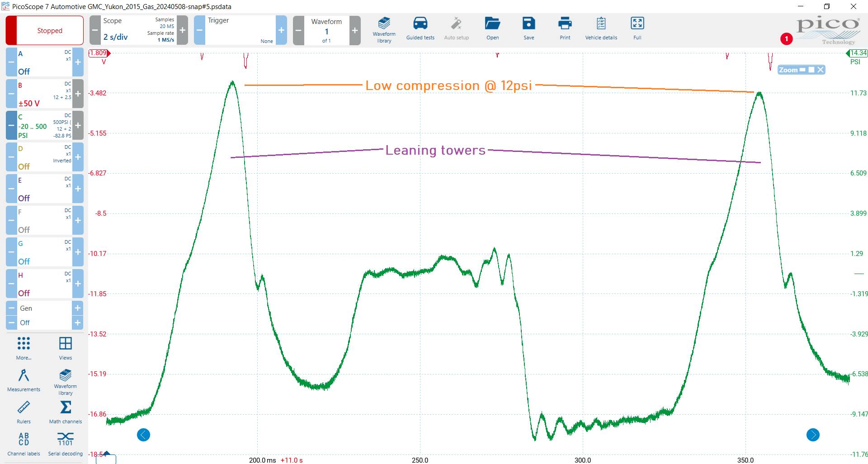
Task: Click the Save disk icon
Action: pos(528,29)
